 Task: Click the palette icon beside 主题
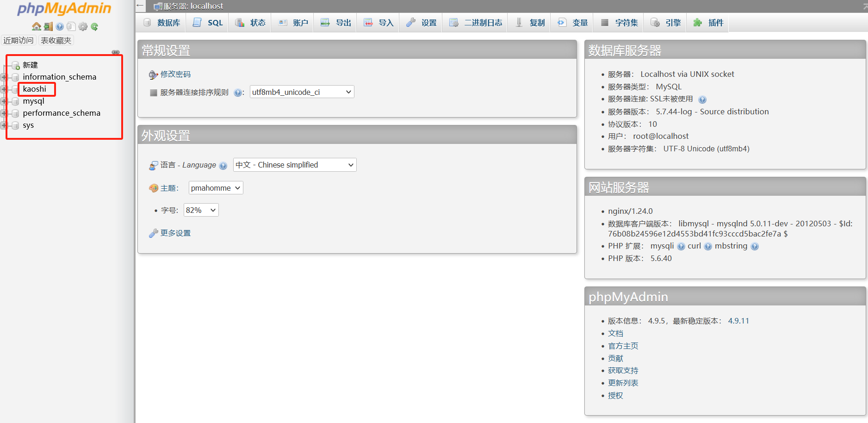154,188
